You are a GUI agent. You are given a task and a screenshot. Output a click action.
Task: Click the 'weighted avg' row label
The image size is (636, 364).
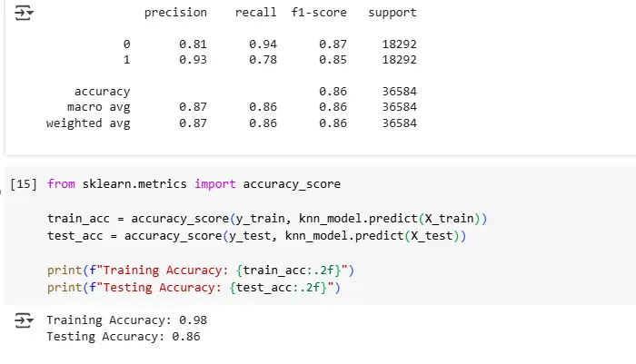point(88,123)
